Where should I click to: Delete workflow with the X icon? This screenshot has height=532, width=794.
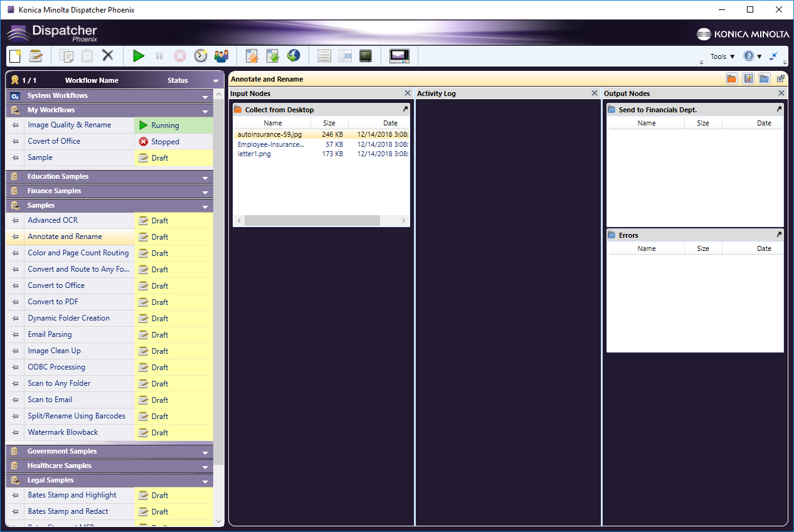[108, 56]
